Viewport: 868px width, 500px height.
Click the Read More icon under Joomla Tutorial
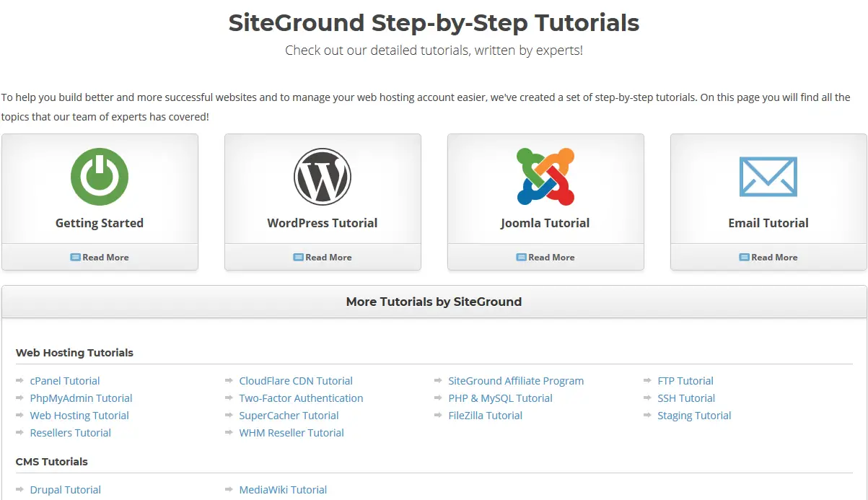pyautogui.click(x=521, y=257)
